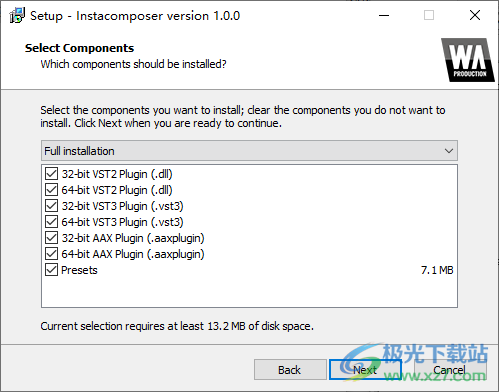This screenshot has width=499, height=392.
Task: Toggle 32-bit VST3 Plugin (.vst3) checkbox
Action: click(51, 206)
